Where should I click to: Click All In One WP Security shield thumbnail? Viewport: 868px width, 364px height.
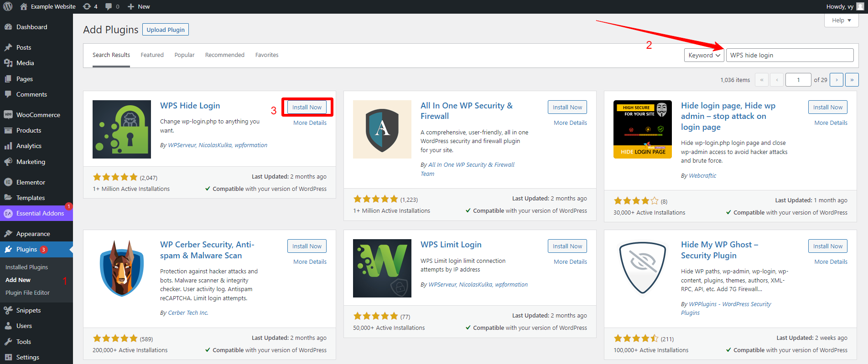tap(382, 129)
